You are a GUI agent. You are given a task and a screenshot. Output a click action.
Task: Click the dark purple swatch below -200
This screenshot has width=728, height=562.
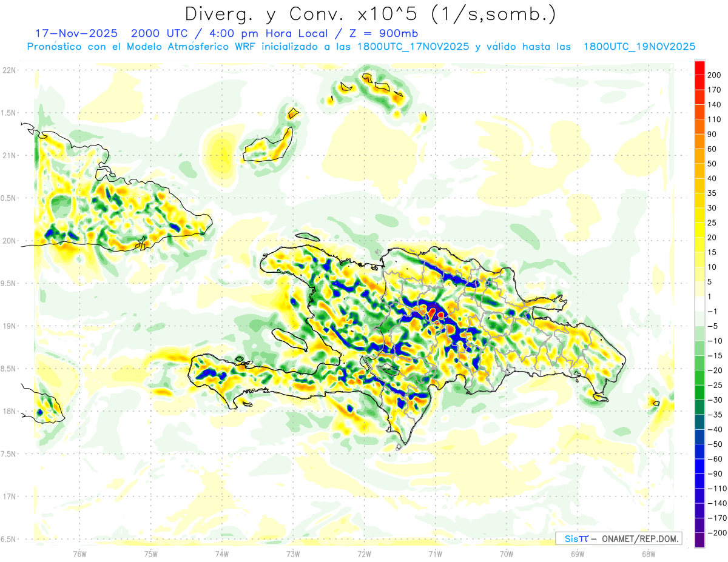coord(700,540)
